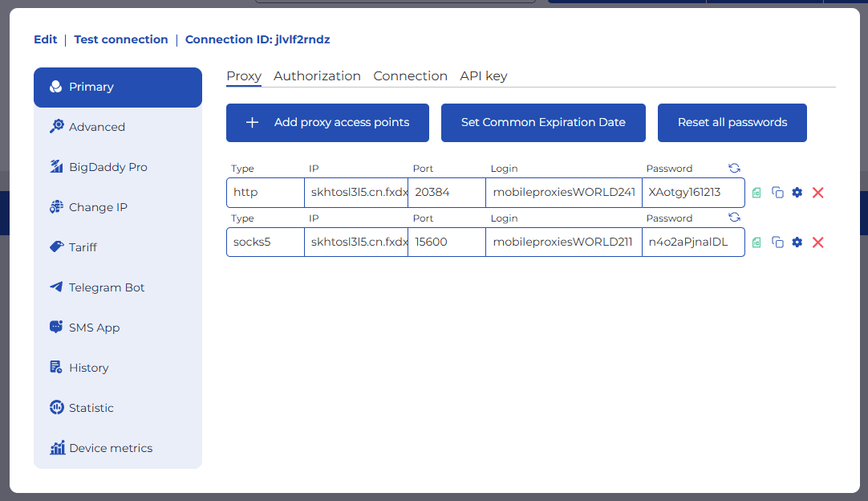Regenerate the http proxy password
Screen dimensions: 868x501
click(x=734, y=168)
